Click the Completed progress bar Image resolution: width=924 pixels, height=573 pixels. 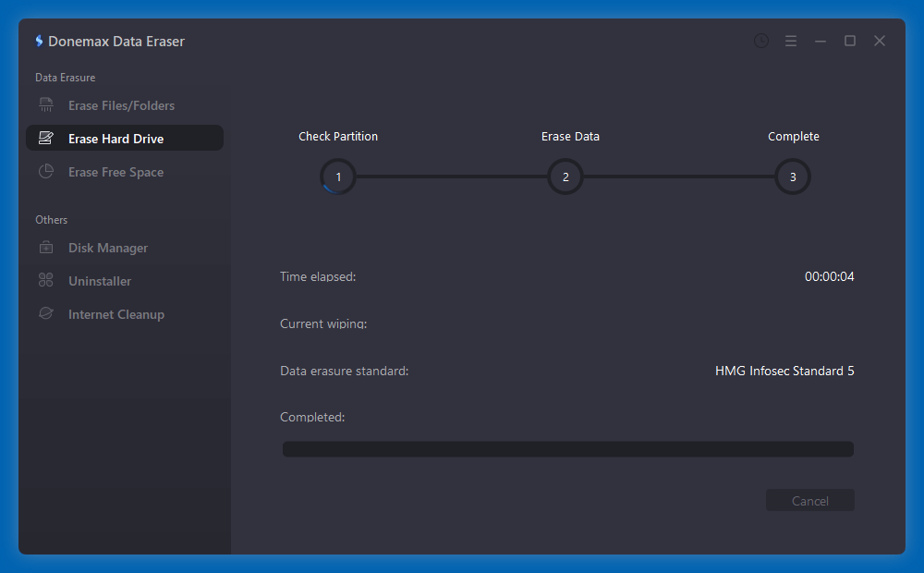tap(567, 448)
